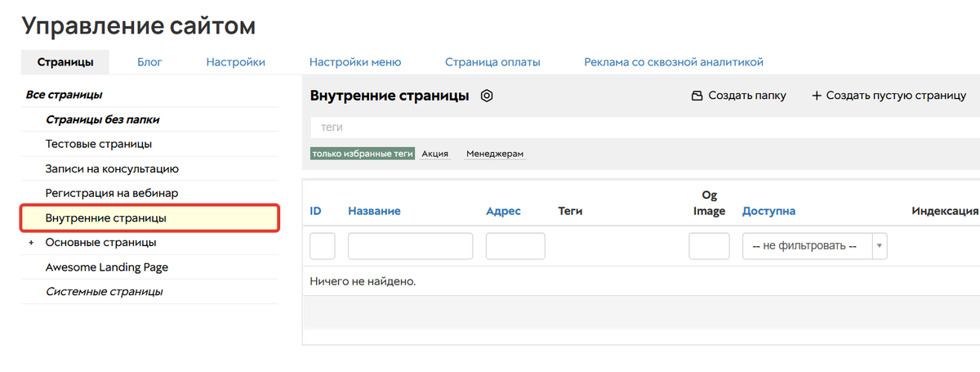Click the Создать пустую страницу button
The image size is (980, 372).
coord(889,96)
